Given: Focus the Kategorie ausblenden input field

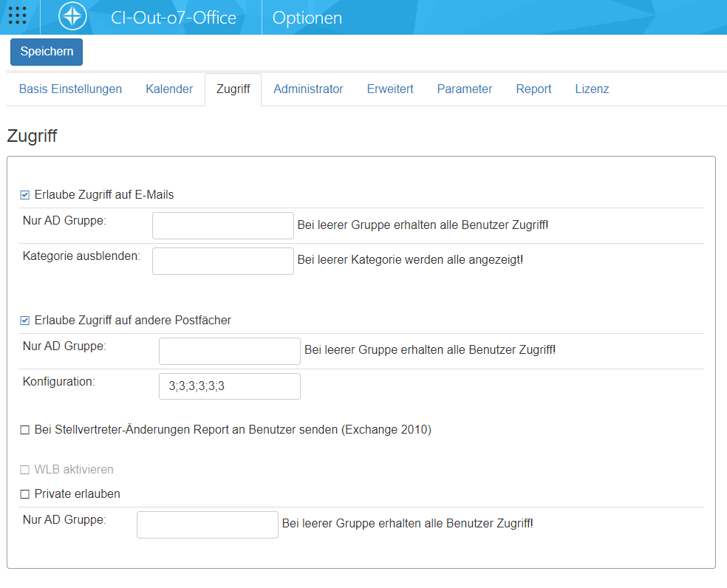Looking at the screenshot, I should 222,261.
